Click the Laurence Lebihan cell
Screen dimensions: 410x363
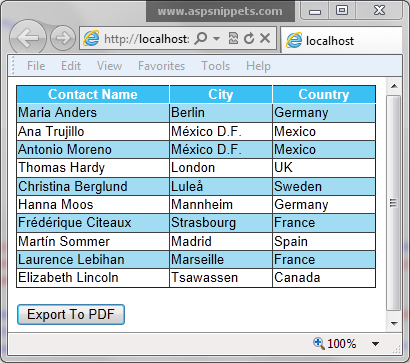[x=93, y=259]
